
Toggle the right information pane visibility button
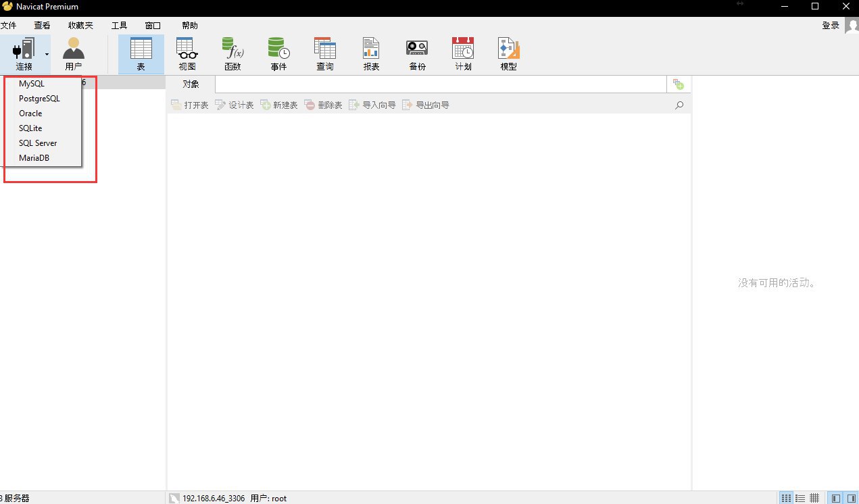[851, 498]
